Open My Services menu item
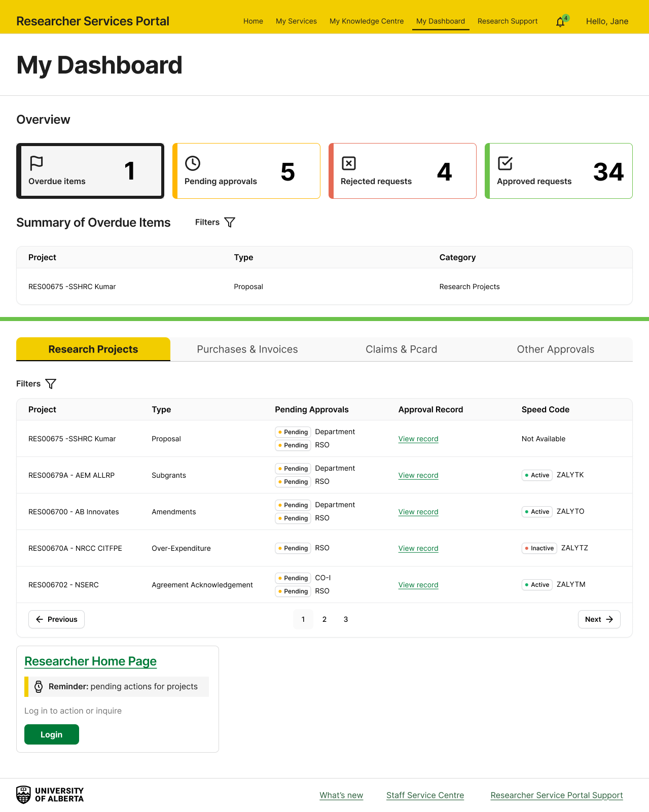 coord(296,21)
